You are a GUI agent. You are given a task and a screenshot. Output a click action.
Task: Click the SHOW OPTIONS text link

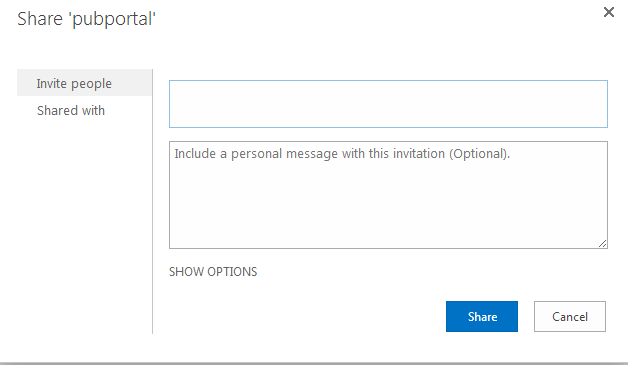click(x=213, y=272)
